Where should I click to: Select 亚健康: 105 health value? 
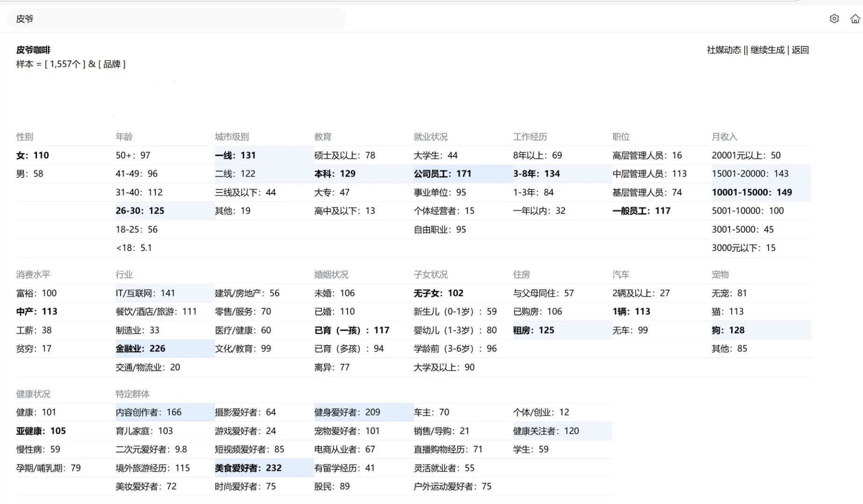point(41,431)
